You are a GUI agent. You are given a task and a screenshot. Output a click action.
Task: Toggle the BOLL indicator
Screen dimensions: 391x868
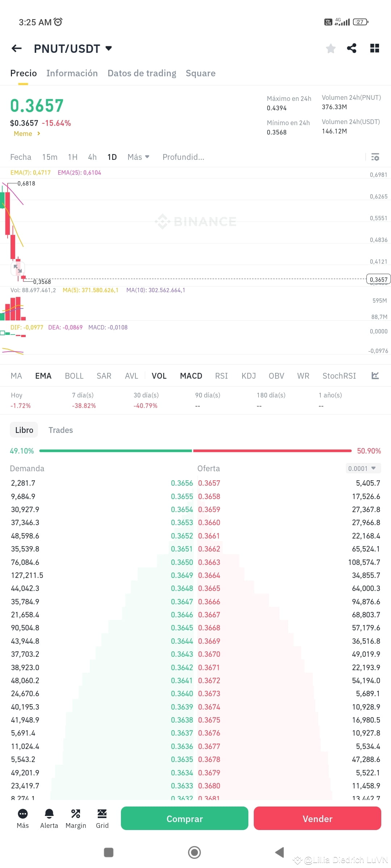(x=74, y=376)
